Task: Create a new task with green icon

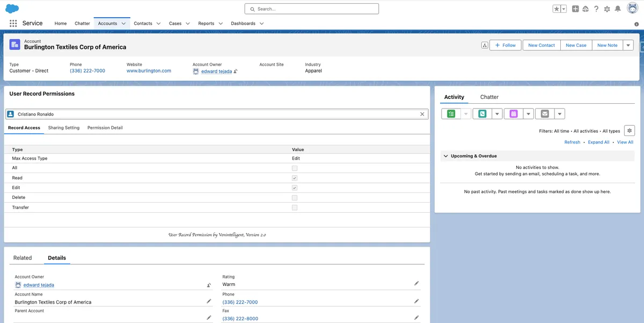Action: click(x=451, y=114)
